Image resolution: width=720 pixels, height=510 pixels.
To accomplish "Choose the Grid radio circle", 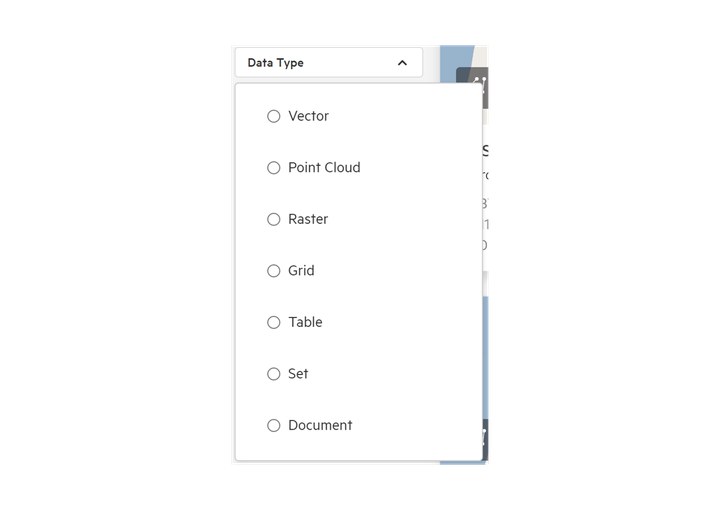I will point(274,271).
